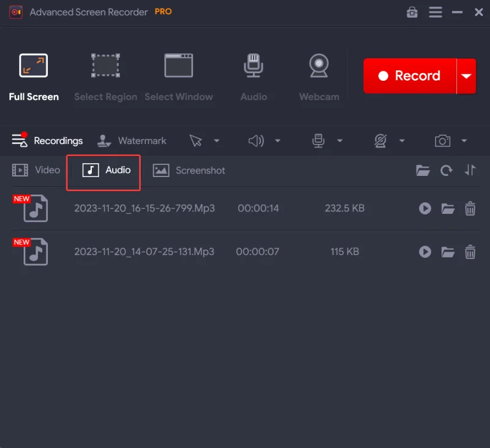Viewport: 490px width, 448px height.
Task: Expand the Record button dropdown arrow
Action: coord(466,75)
